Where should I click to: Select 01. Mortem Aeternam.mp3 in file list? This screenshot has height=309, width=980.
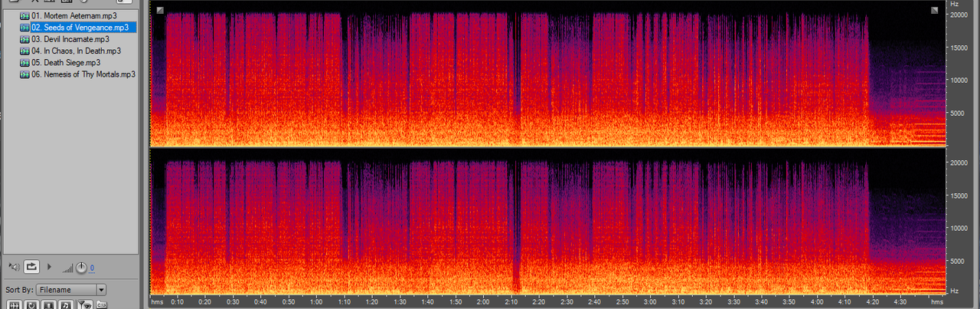click(73, 16)
